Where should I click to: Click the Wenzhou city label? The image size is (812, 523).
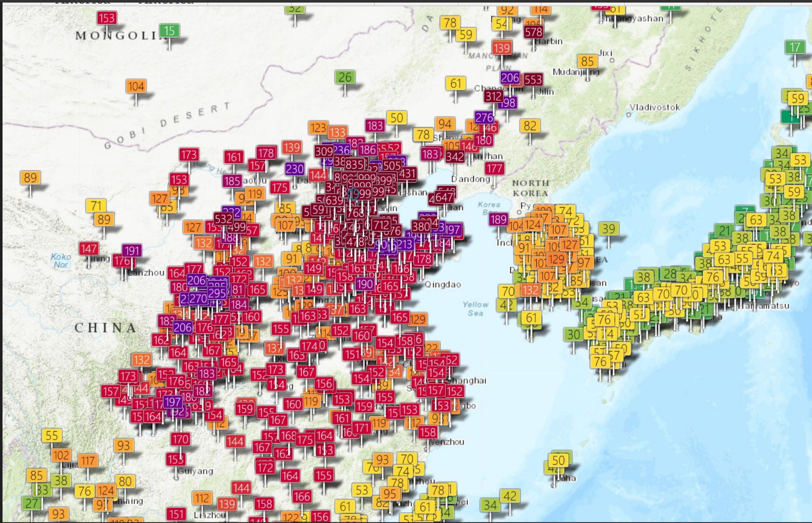[446, 442]
